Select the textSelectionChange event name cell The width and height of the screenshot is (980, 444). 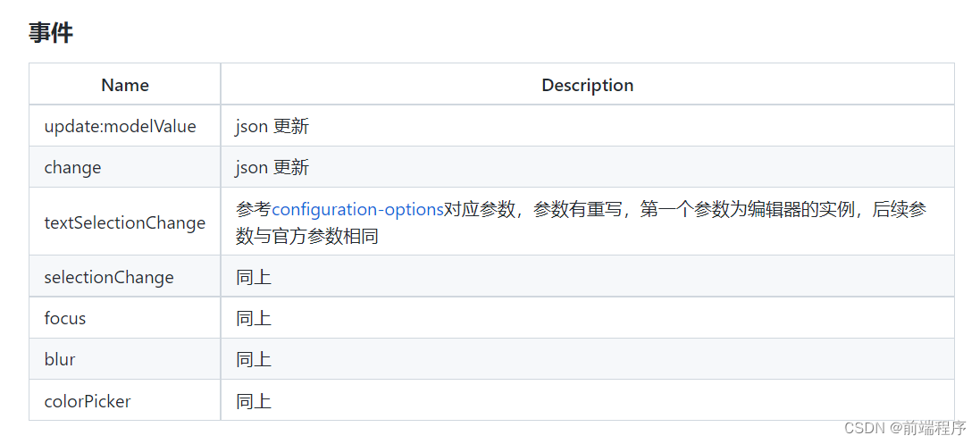pyautogui.click(x=124, y=222)
